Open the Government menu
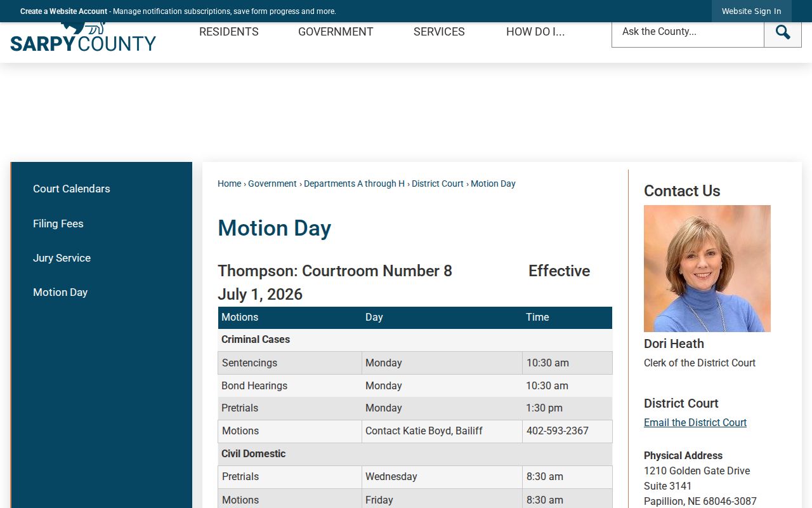The height and width of the screenshot is (508, 812). [x=336, y=32]
